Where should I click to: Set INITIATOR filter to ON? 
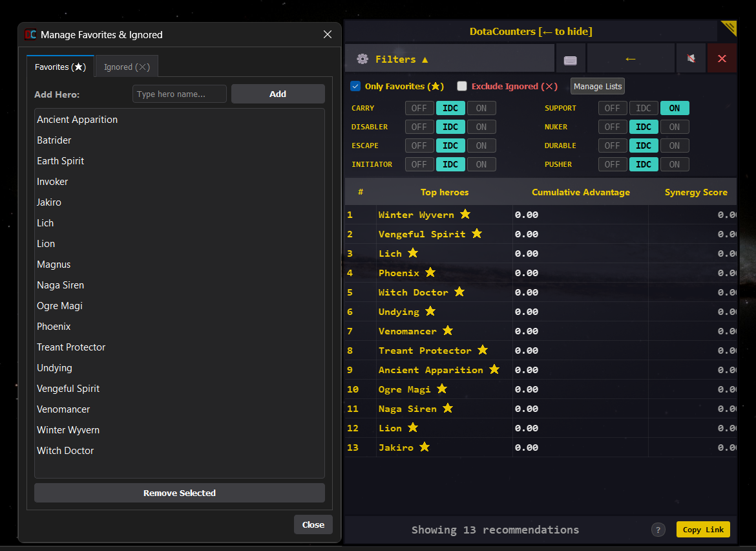pyautogui.click(x=481, y=164)
